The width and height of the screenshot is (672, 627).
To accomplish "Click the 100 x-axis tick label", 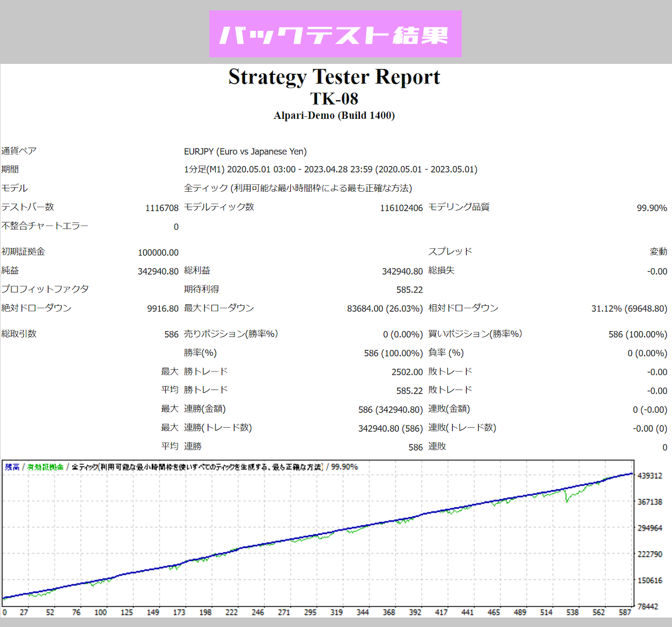I will [x=100, y=612].
